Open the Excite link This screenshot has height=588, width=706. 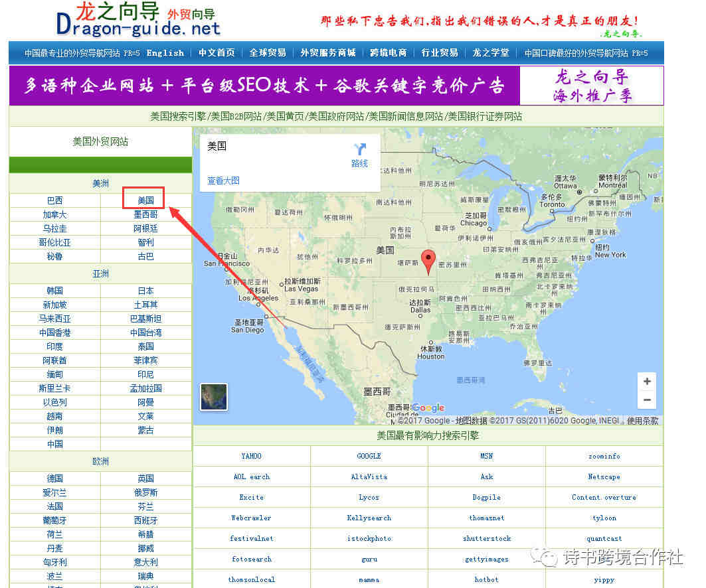[x=251, y=497]
